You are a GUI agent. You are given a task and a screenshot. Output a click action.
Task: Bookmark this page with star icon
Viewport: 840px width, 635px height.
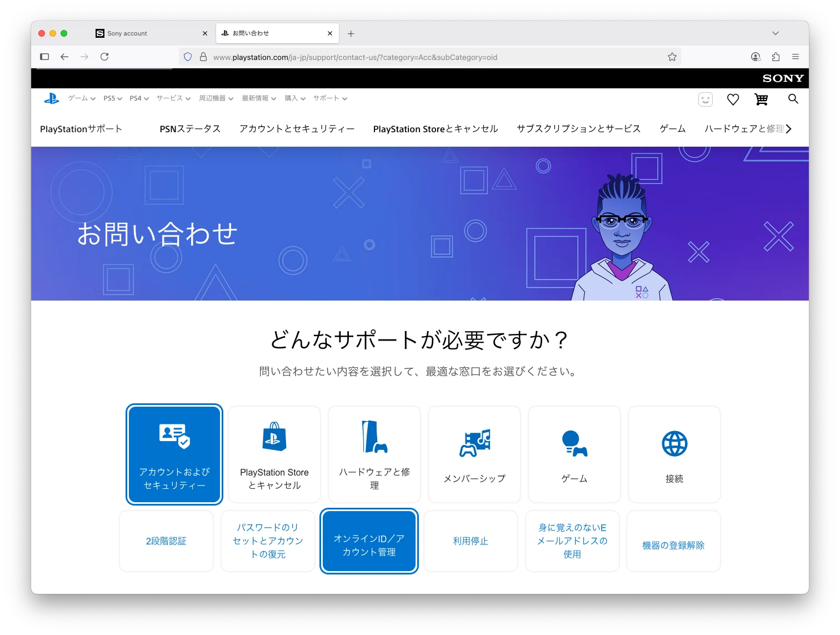point(672,57)
